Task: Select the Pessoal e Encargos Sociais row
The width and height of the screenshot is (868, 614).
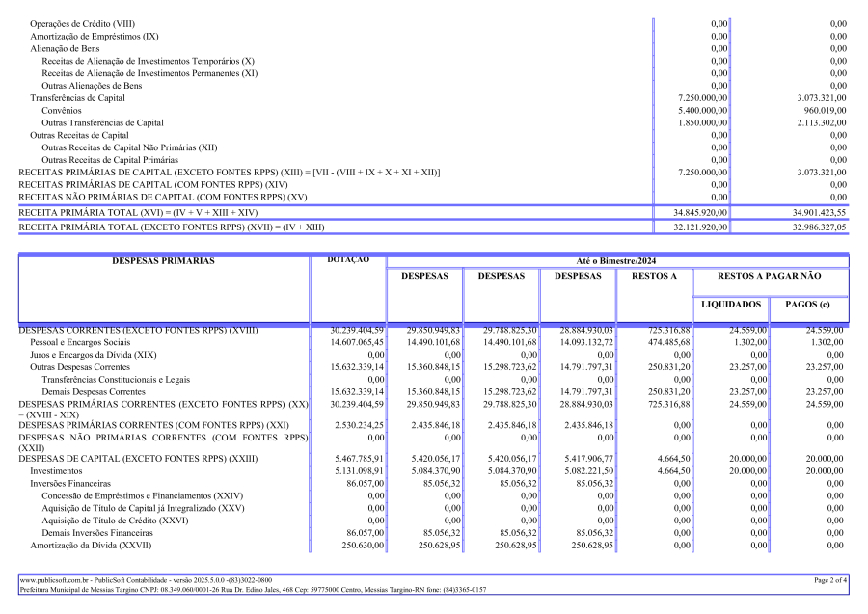Action: [433, 342]
